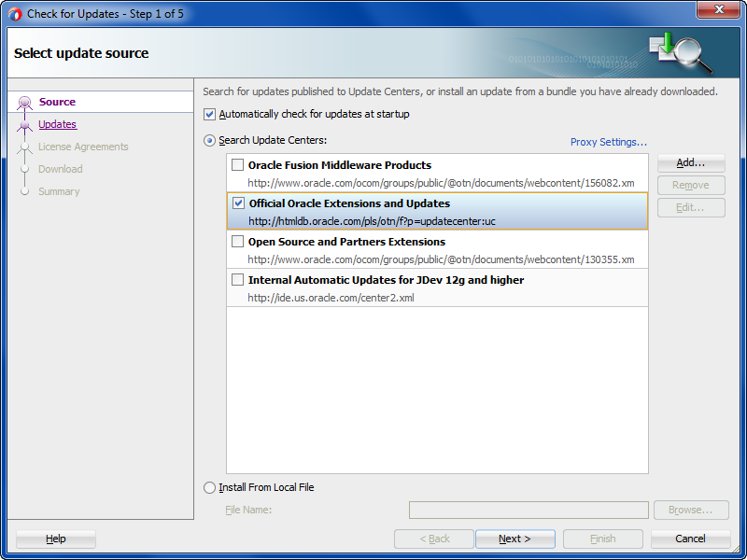Click the Browse... button

click(691, 510)
